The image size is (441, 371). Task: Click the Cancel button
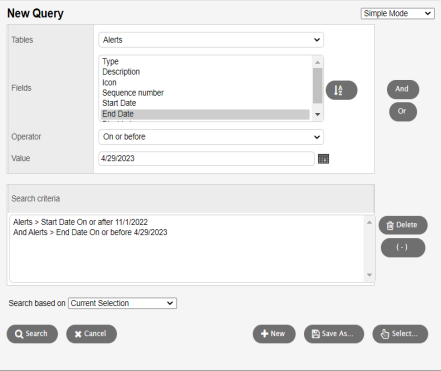point(91,334)
